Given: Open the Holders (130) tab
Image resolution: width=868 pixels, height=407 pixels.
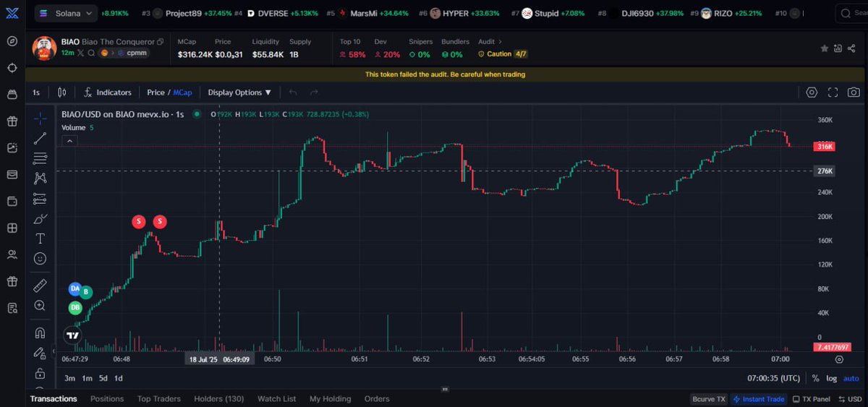Looking at the screenshot, I should [x=219, y=398].
